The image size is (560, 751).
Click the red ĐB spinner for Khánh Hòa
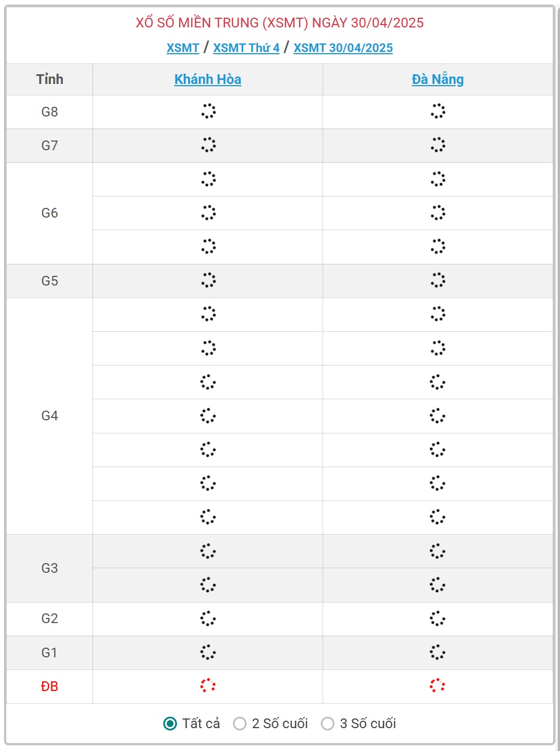coord(208,686)
